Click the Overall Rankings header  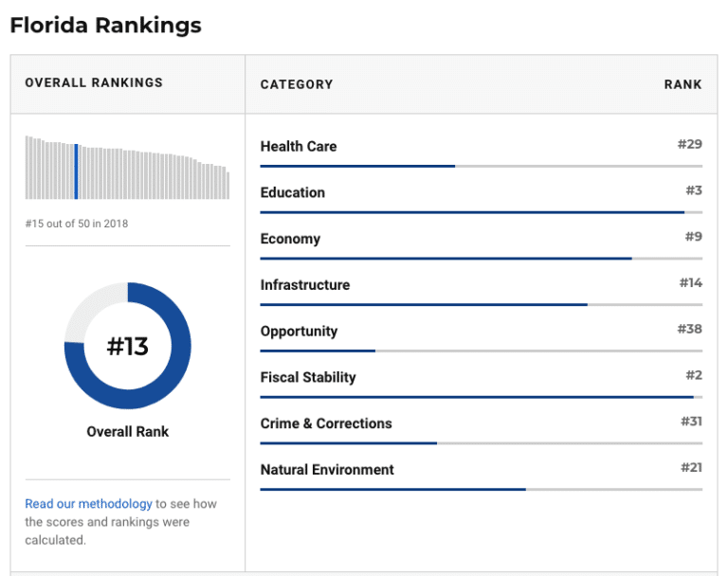(94, 82)
